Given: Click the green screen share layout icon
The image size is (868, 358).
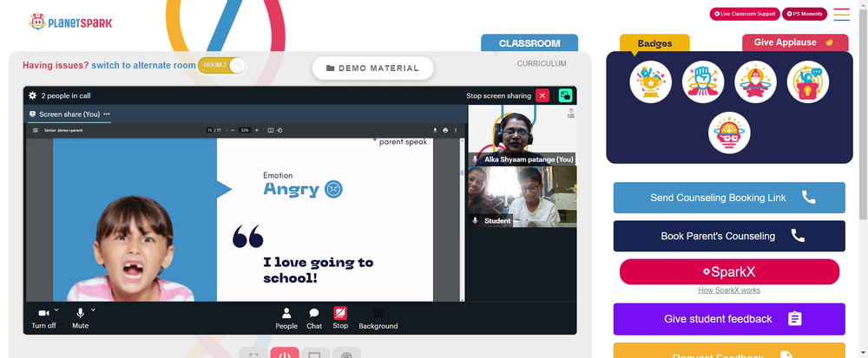Looking at the screenshot, I should [x=565, y=95].
